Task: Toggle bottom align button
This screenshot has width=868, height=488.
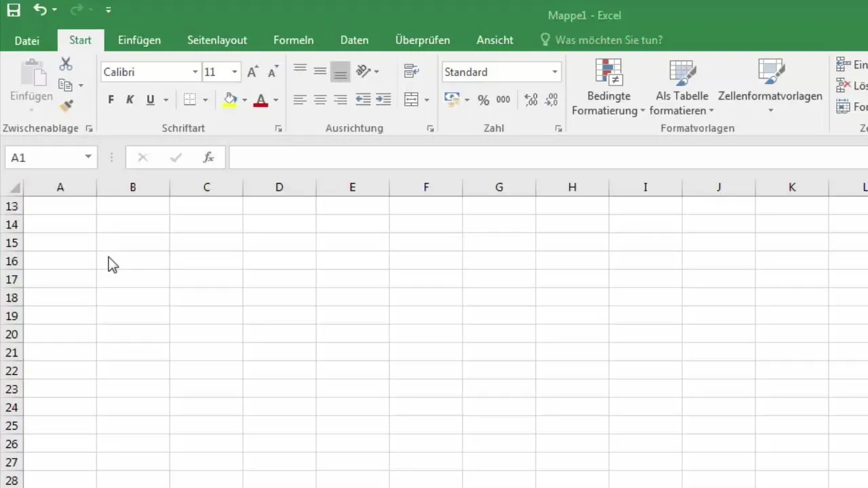Action: [x=340, y=70]
